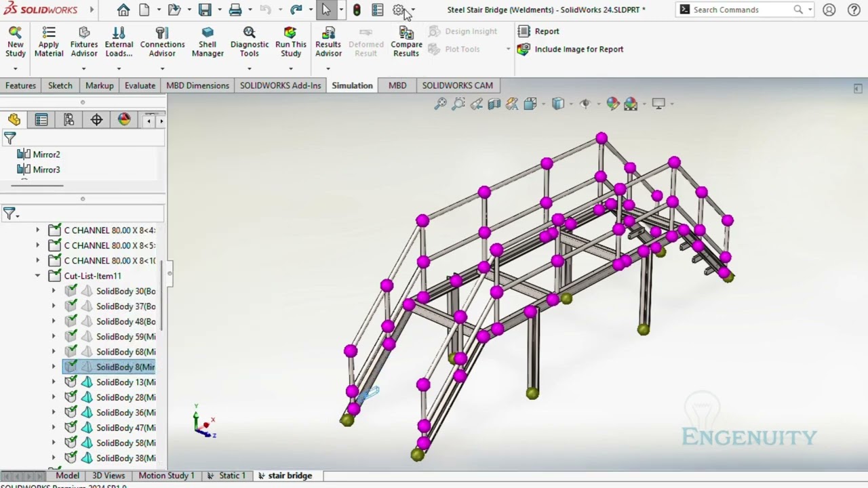Click the Save icon
868x488 pixels.
204,10
